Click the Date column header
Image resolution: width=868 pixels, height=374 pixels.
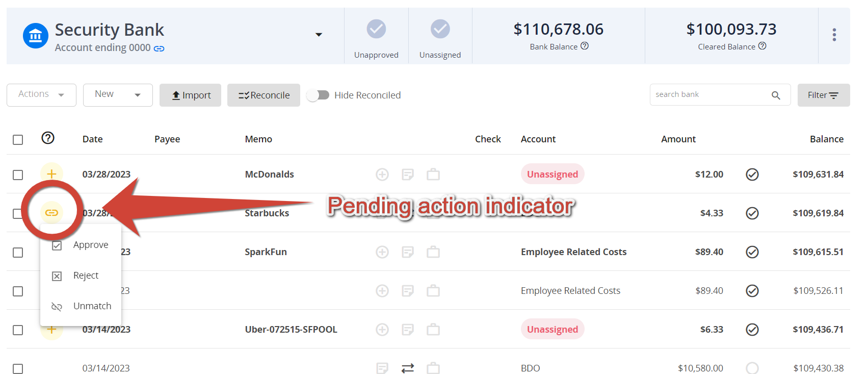[x=93, y=139]
